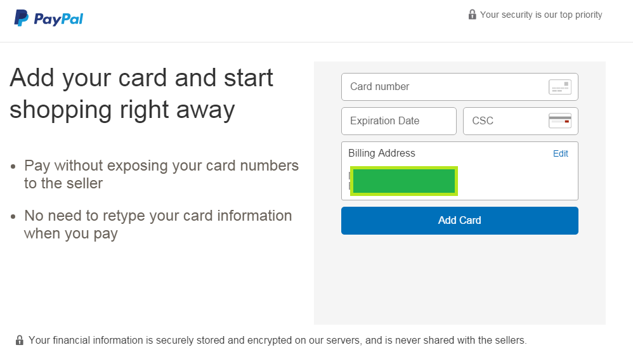Click empty gray area below Add Card

pos(459,279)
